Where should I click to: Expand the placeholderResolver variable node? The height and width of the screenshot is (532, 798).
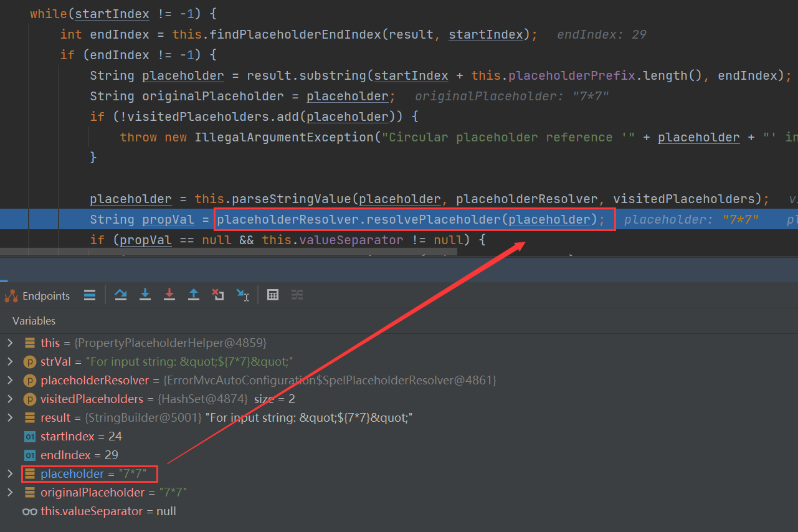coord(9,380)
